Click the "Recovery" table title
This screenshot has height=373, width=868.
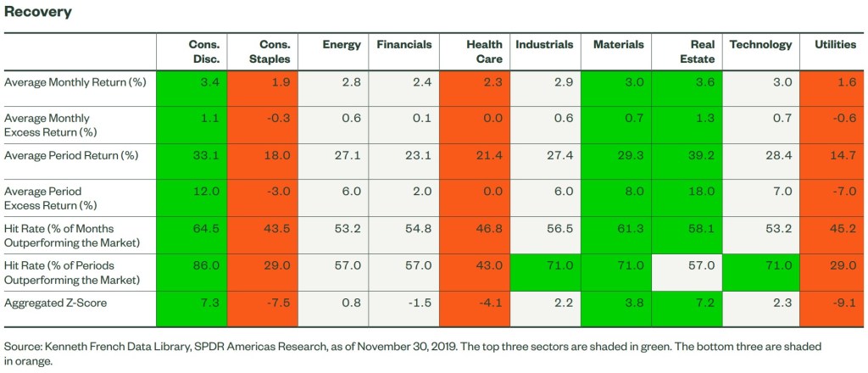click(x=38, y=13)
